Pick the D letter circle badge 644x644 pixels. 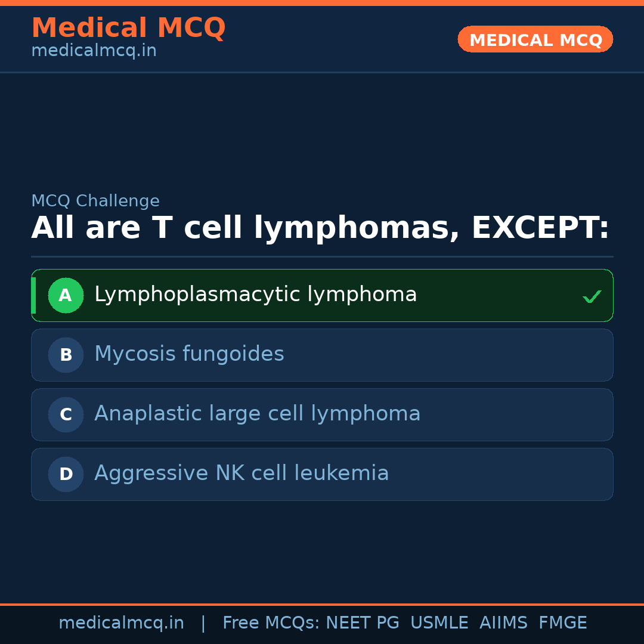66,474
